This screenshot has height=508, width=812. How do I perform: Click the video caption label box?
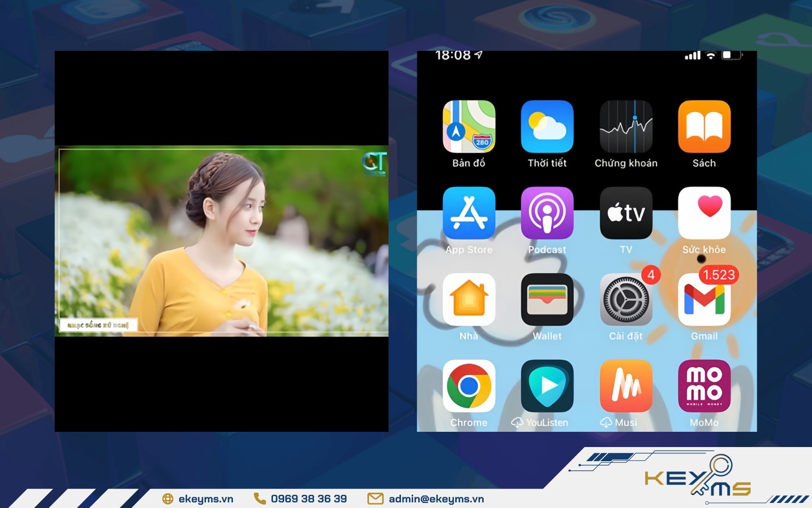(x=98, y=325)
